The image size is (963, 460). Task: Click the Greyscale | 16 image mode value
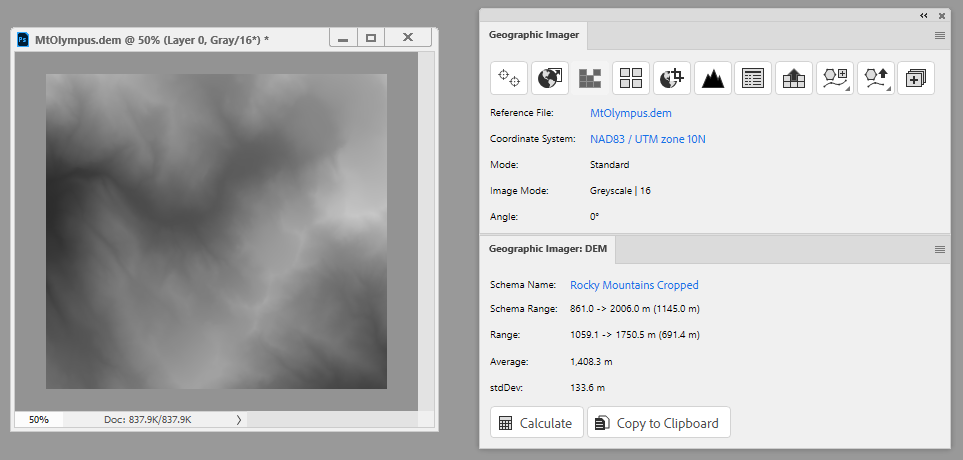pyautogui.click(x=620, y=191)
